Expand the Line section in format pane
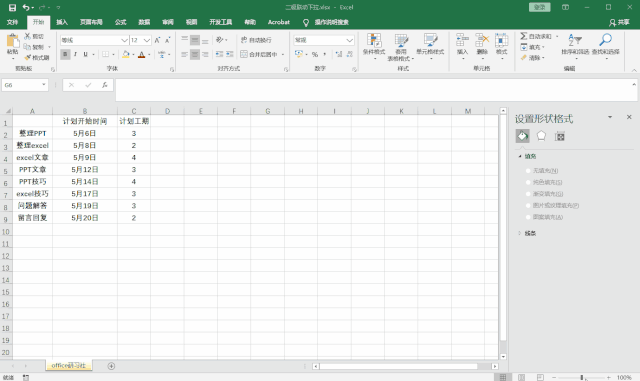Image resolution: width=640 pixels, height=381 pixels. pyautogui.click(x=527, y=233)
